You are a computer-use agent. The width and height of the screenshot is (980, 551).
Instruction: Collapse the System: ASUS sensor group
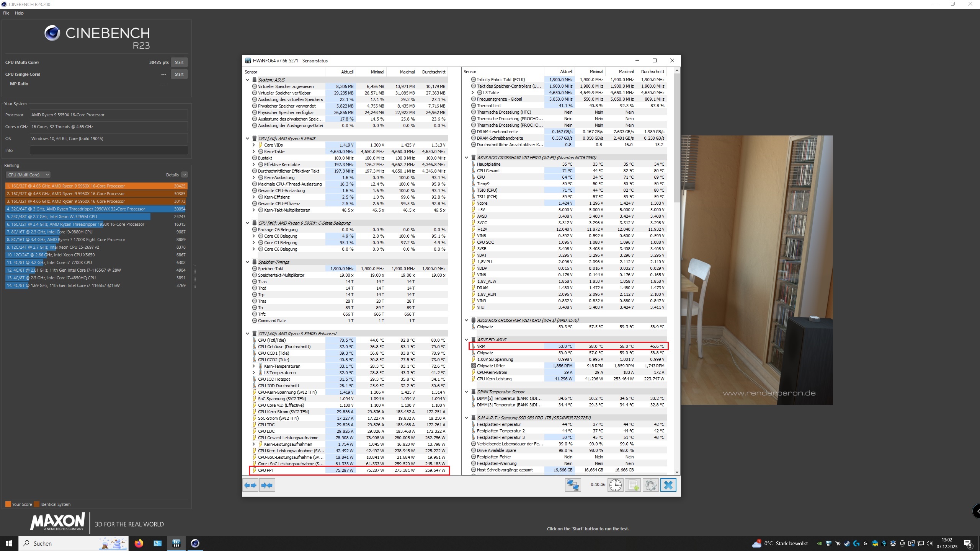[x=248, y=80]
